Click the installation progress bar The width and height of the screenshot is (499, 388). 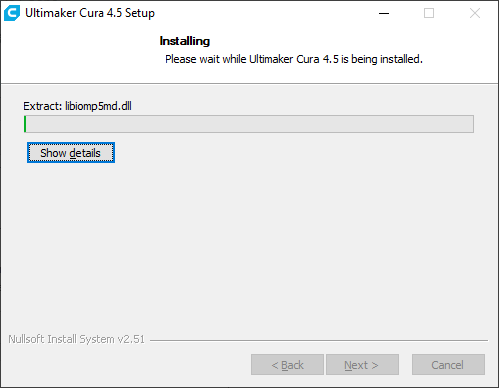pos(249,124)
